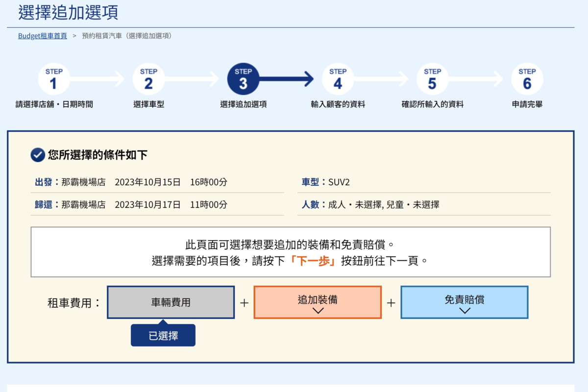588x392 pixels.
Task: Open the Budget租車首頁 breadcrumb link
Action: [43, 36]
